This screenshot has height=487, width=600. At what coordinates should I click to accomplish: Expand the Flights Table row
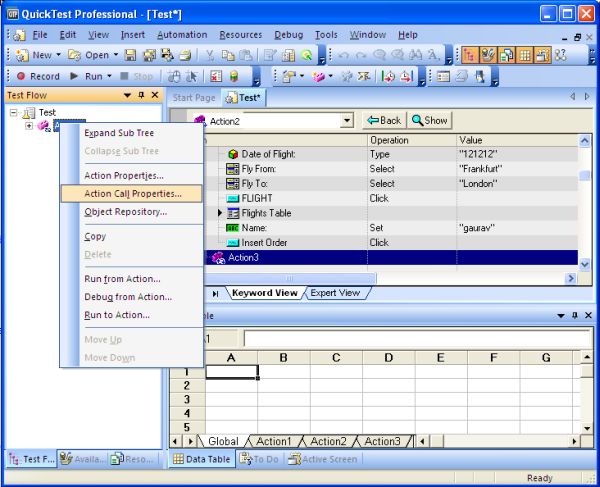(220, 213)
